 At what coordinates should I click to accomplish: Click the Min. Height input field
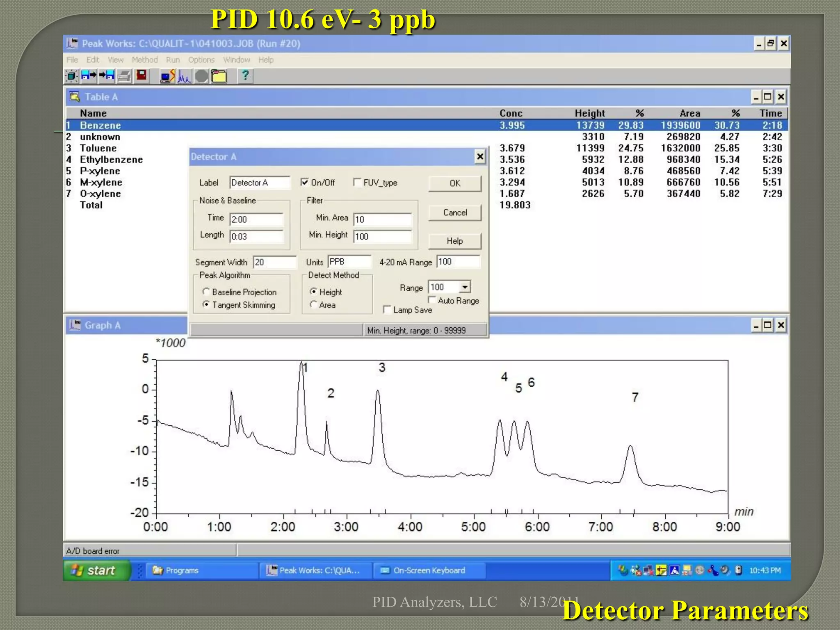pos(383,236)
